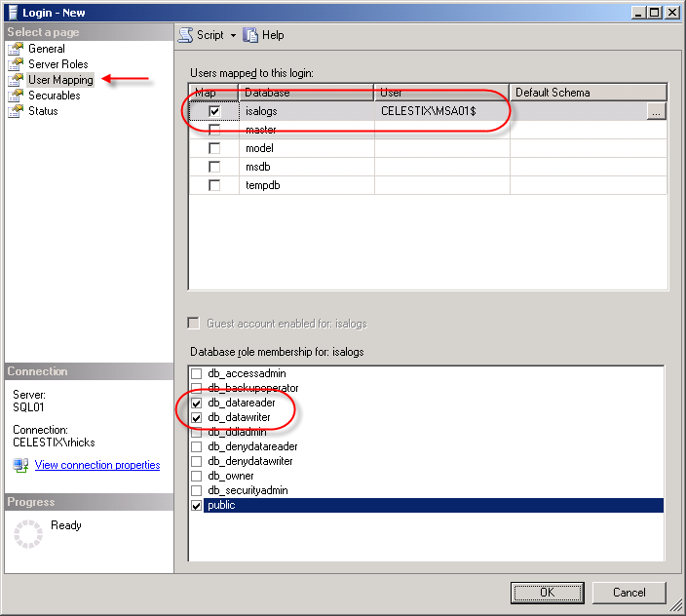This screenshot has width=686, height=616.
Task: Uncheck the db_datawriter role
Action: (197, 418)
